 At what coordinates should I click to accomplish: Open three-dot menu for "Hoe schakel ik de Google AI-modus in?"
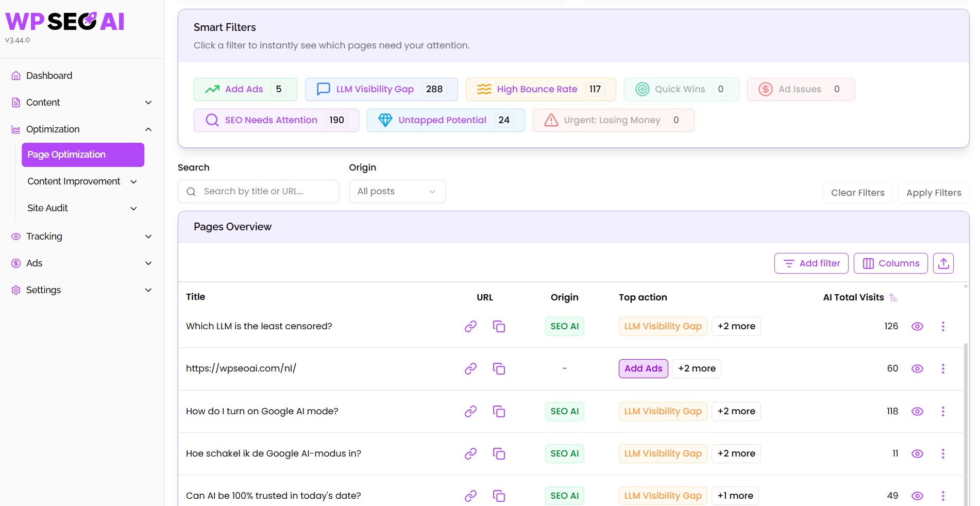[x=943, y=453]
